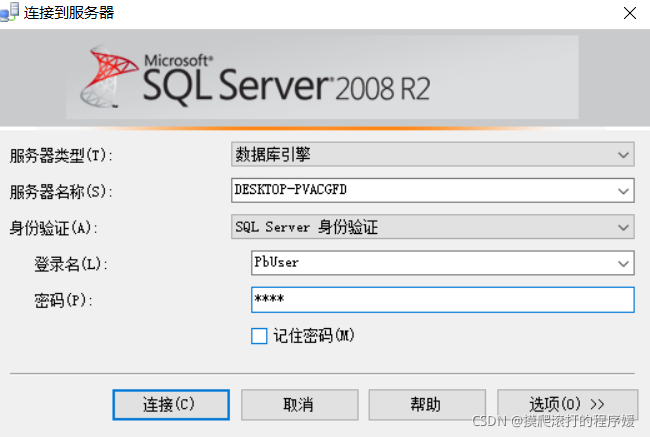
Task: Open the 身份验证 dropdown showing SQL Server 身份验证
Action: (432, 227)
